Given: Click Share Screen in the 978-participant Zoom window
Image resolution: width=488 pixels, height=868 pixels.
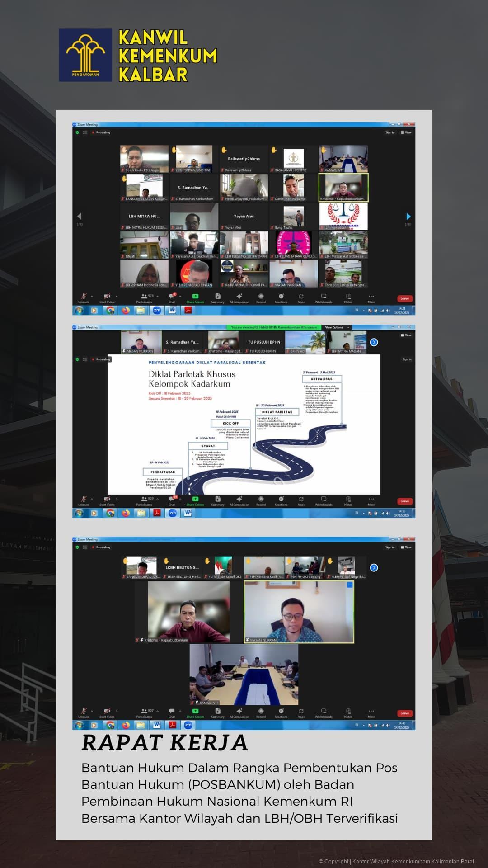Looking at the screenshot, I should [195, 298].
